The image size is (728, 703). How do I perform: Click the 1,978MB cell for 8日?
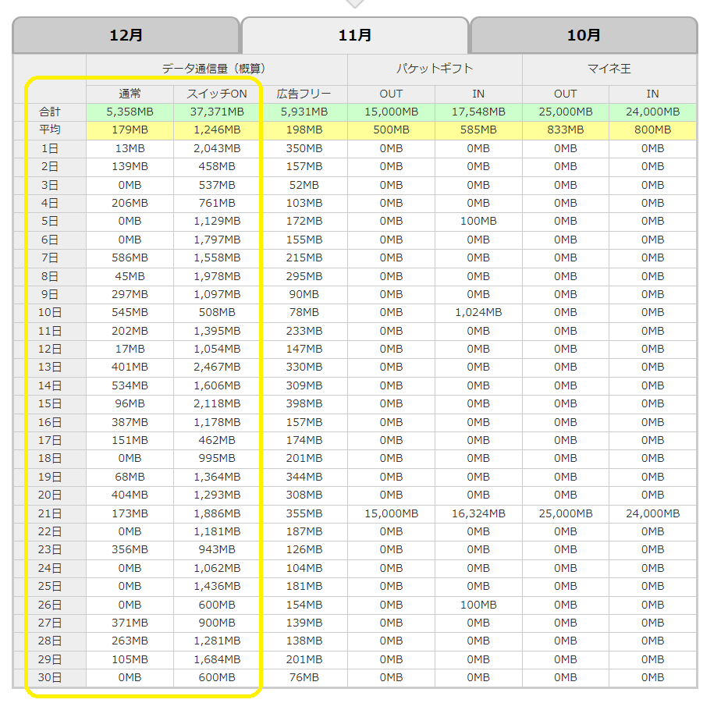(217, 277)
